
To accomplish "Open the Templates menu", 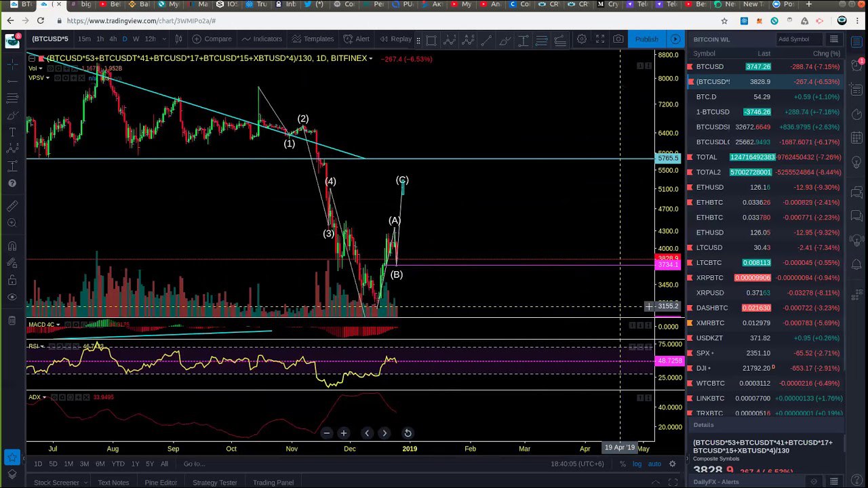I will pos(313,39).
